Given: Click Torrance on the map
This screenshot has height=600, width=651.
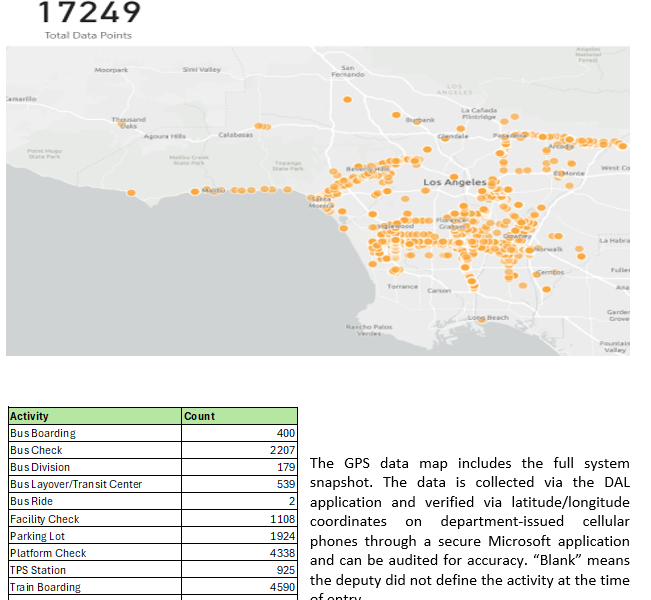Looking at the screenshot, I should coord(402,287).
